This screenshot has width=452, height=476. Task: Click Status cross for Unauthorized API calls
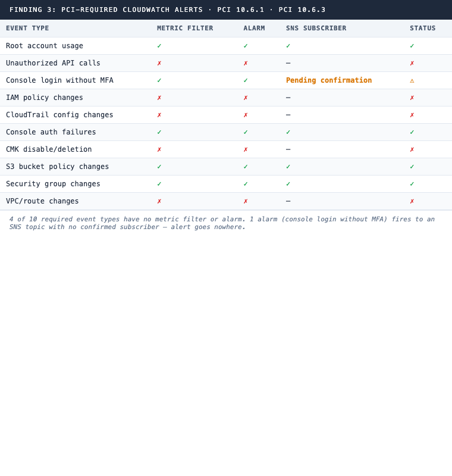(x=412, y=63)
